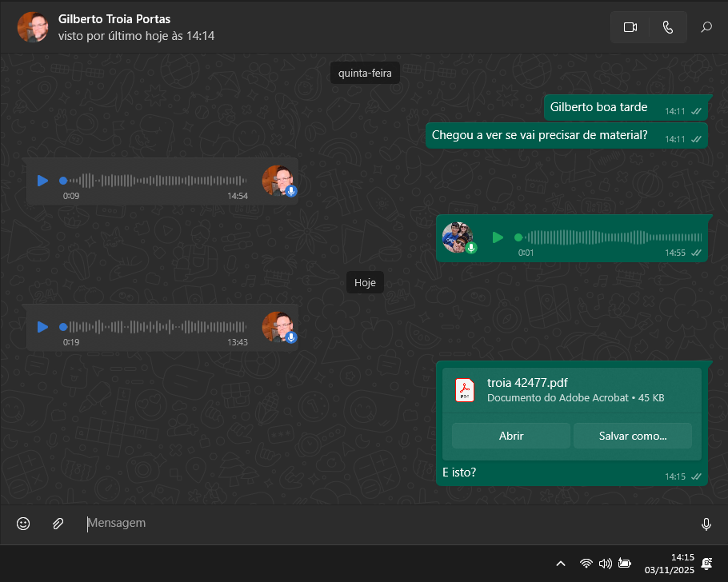Open contact info via Gilberto Troia Portas name
This screenshot has height=582, width=728.
click(114, 19)
